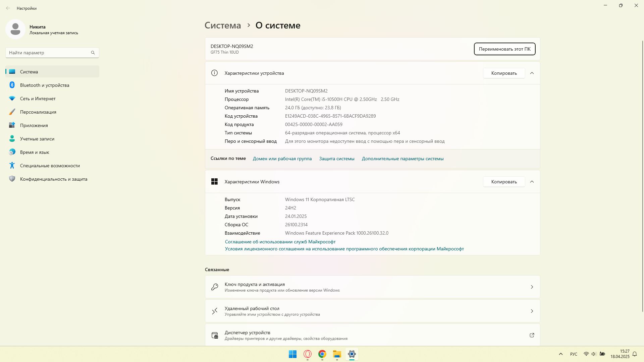The width and height of the screenshot is (644, 362).
Task: Collapse Характеристики Windows section
Action: [532, 182]
